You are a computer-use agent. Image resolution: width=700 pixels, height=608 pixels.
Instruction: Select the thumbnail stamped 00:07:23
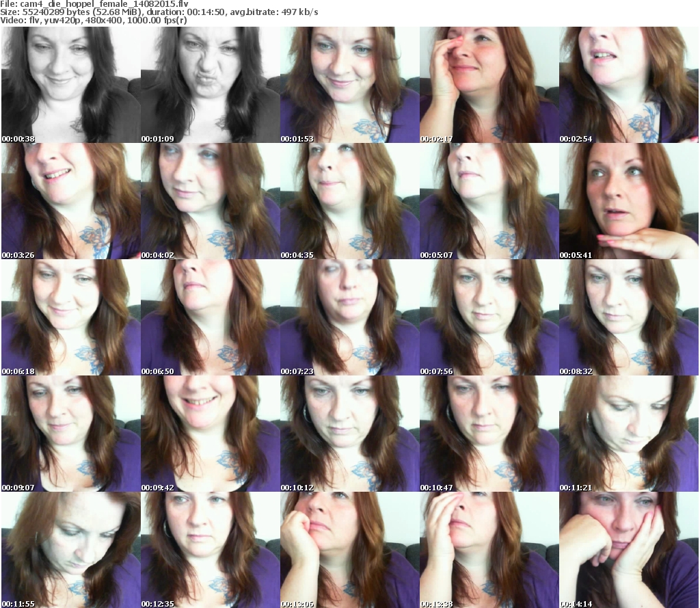pyautogui.click(x=349, y=317)
